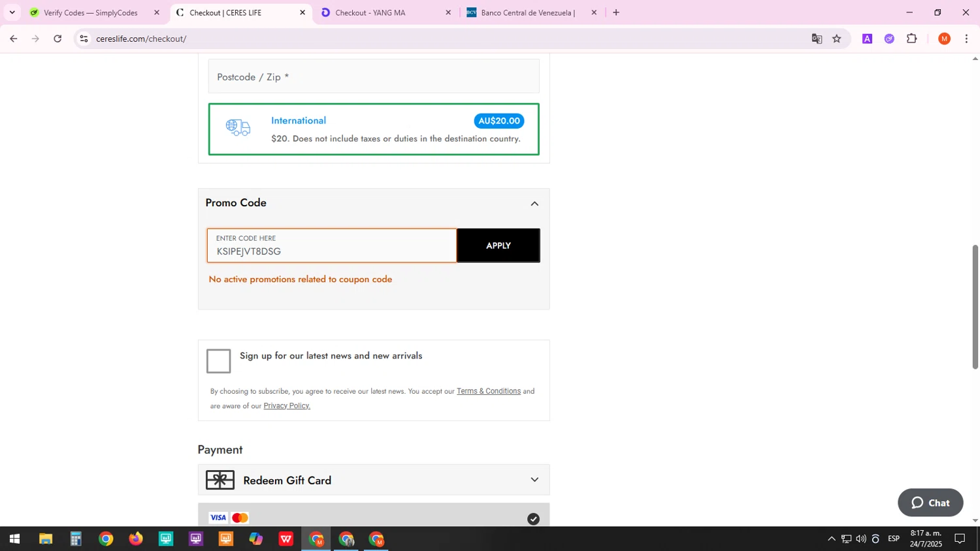Click the Payment heading

click(220, 450)
